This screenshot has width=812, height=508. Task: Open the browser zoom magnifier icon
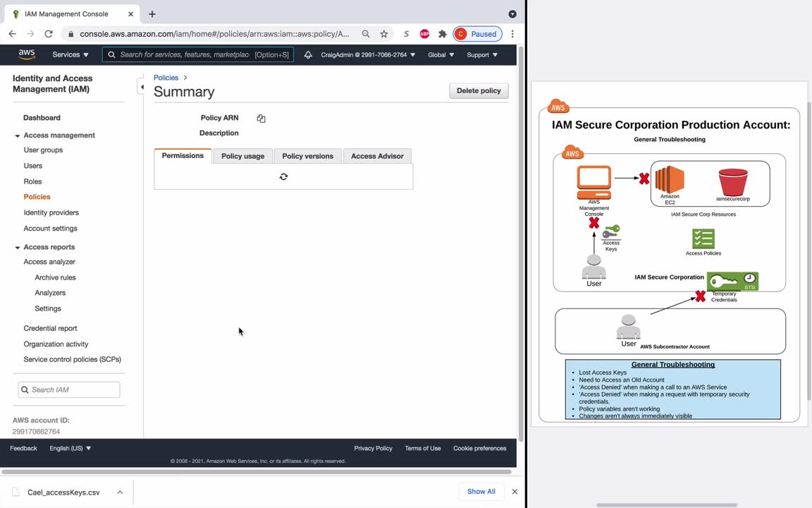point(366,34)
